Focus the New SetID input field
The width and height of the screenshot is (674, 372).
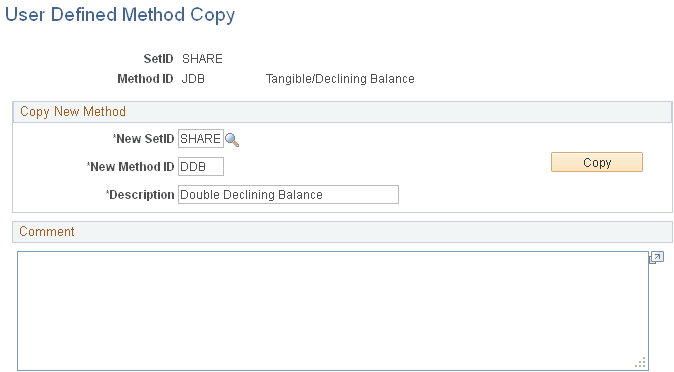(x=201, y=138)
